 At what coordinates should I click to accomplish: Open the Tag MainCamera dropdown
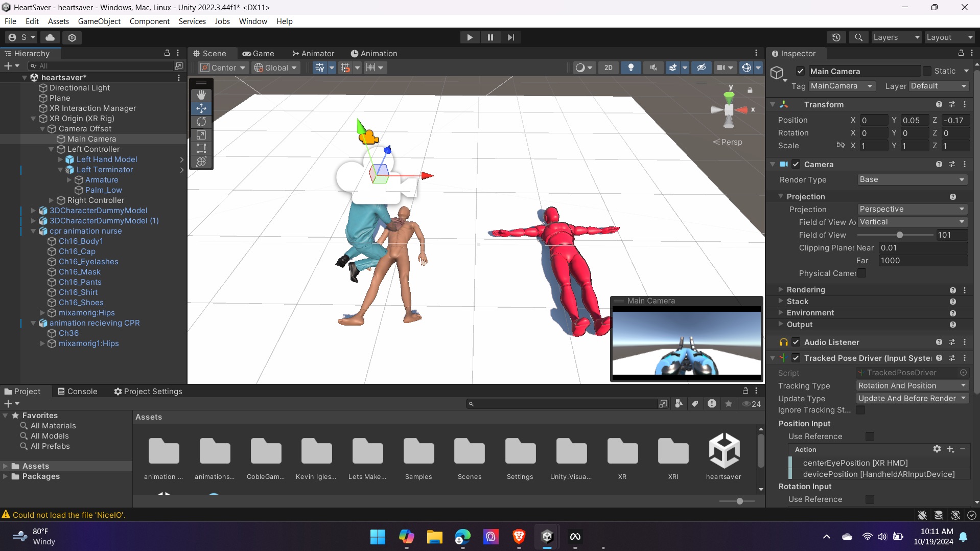click(x=841, y=86)
